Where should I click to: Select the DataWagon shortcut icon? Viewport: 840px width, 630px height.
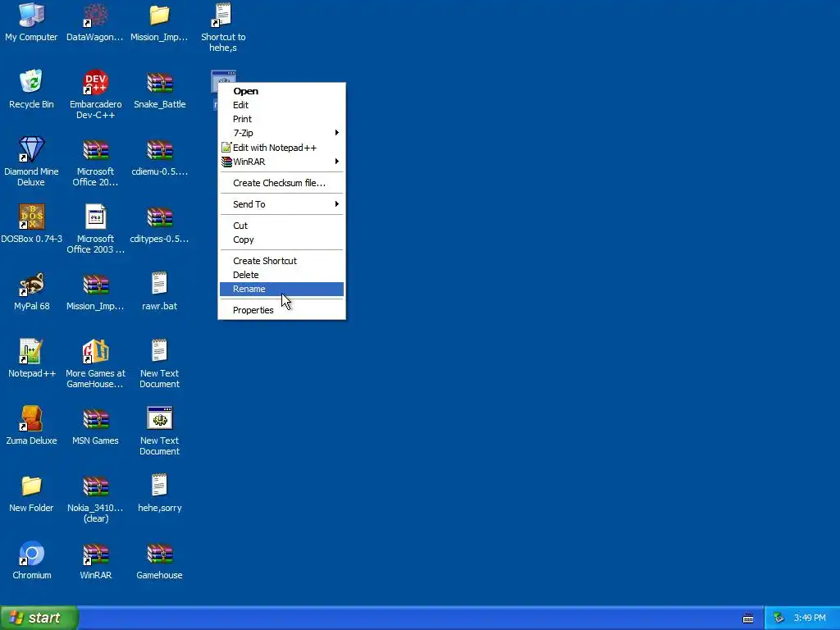point(95,16)
